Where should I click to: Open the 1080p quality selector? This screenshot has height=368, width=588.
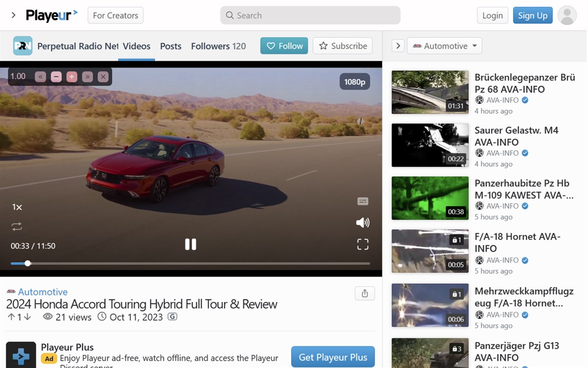[355, 82]
